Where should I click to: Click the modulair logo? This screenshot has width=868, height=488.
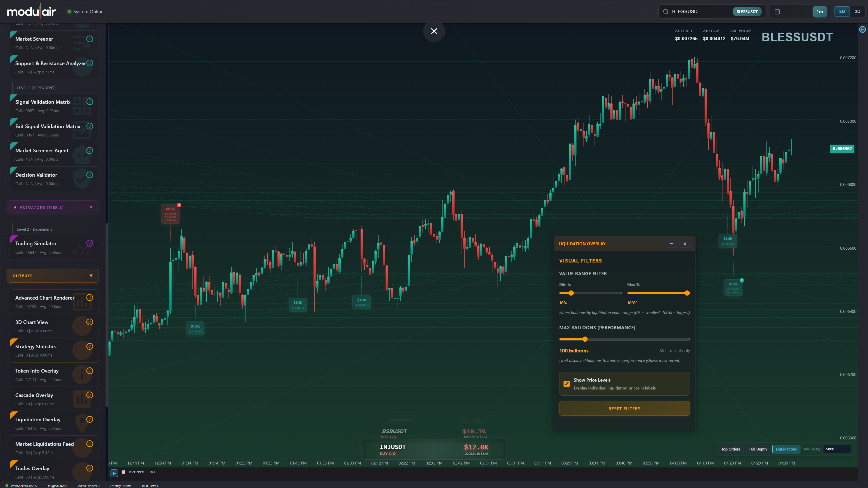tap(32, 12)
